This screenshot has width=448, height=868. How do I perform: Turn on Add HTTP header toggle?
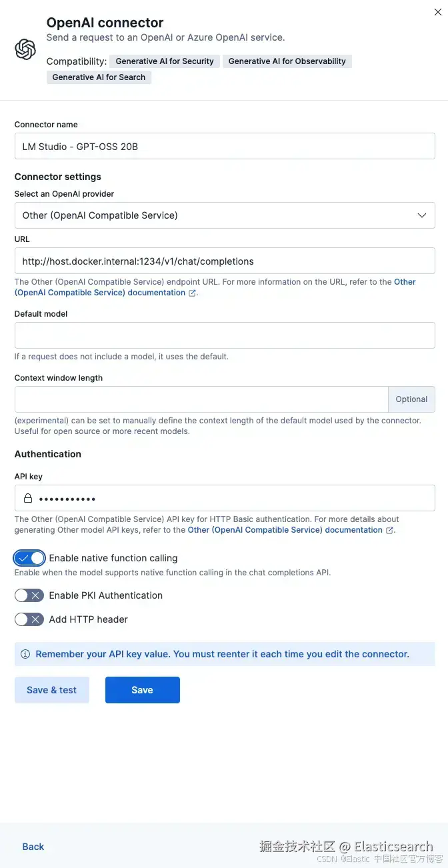(29, 619)
